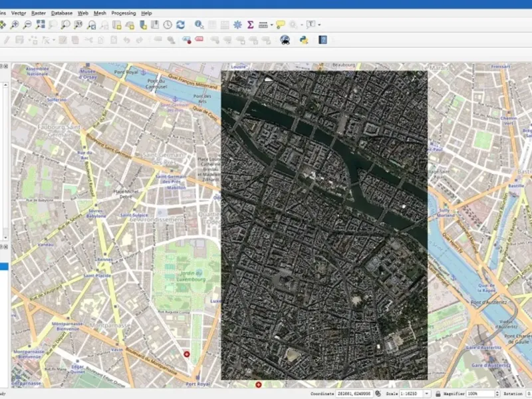Open the Processing menu
This screenshot has width=532, height=399.
124,13
